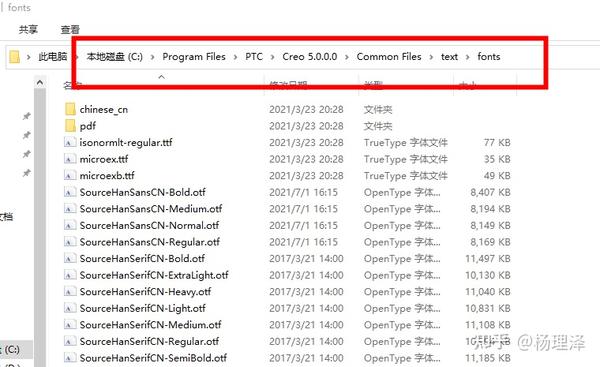
Task: Click the SourceHanSansCN-Bold.otf file icon
Action: pyautogui.click(x=69, y=192)
